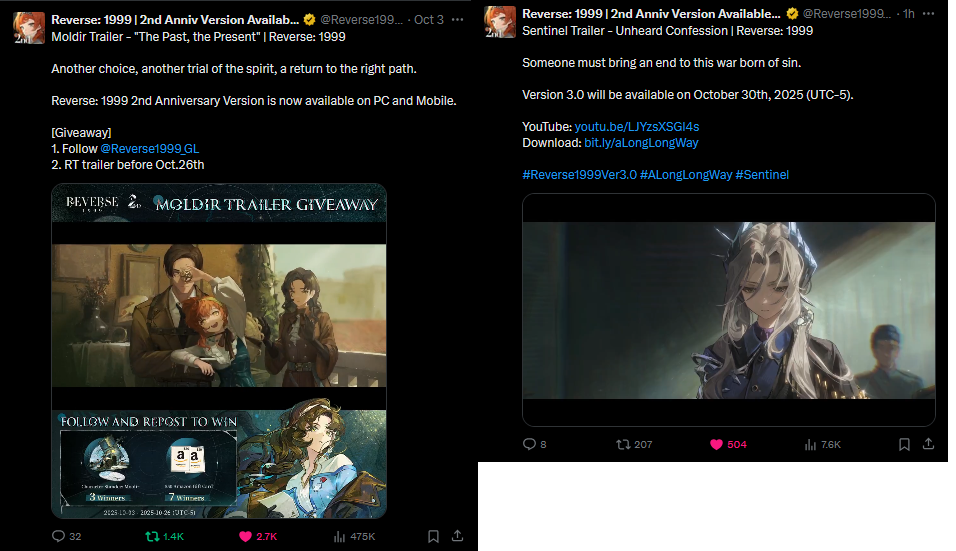This screenshot has width=956, height=551.
Task: Bookmark the Sentinel Trailer tweet
Action: point(904,444)
